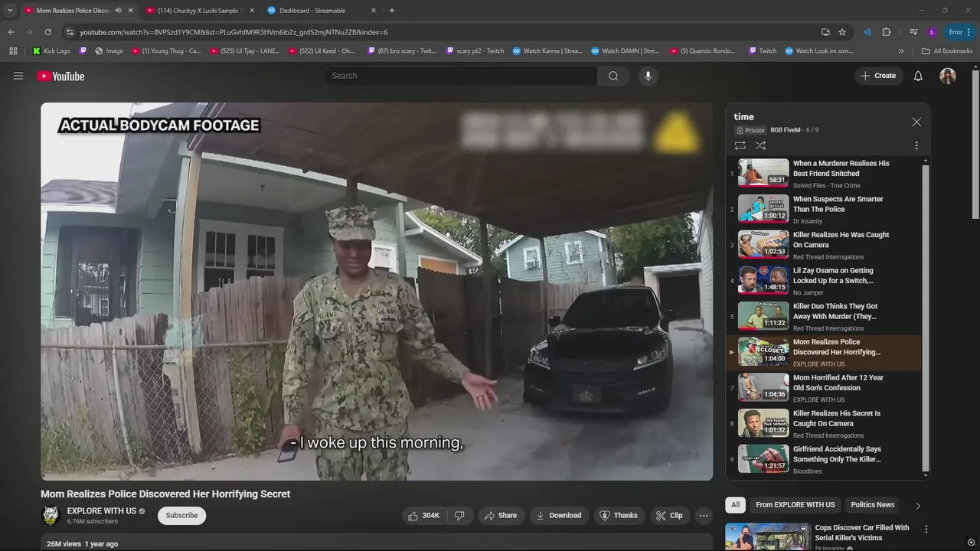980x551 pixels.
Task: Open the media controls toolbar icon
Action: point(913,32)
